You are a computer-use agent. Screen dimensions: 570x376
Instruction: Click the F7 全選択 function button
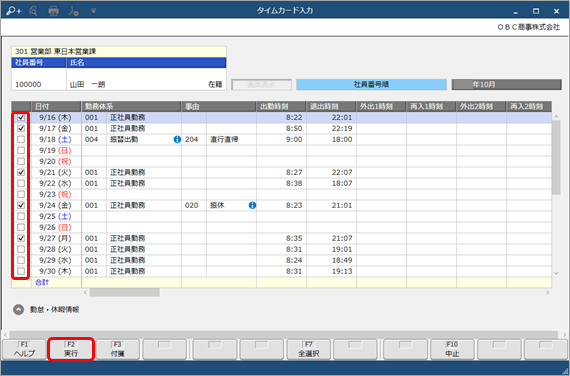click(x=309, y=349)
